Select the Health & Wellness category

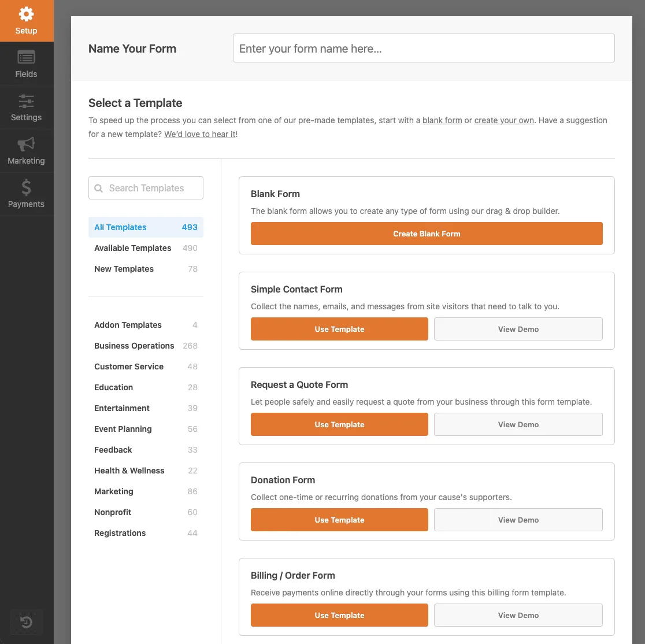(x=146, y=471)
